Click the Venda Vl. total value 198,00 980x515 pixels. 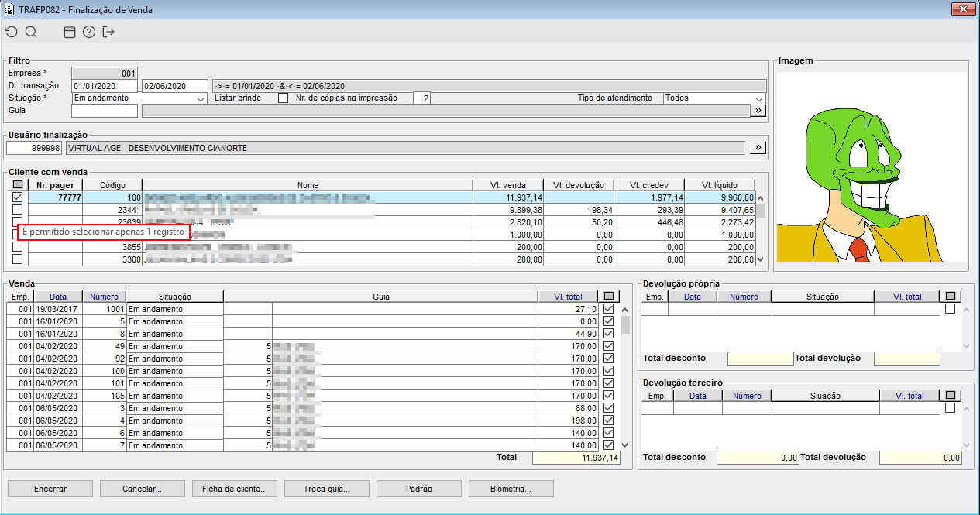pos(569,421)
